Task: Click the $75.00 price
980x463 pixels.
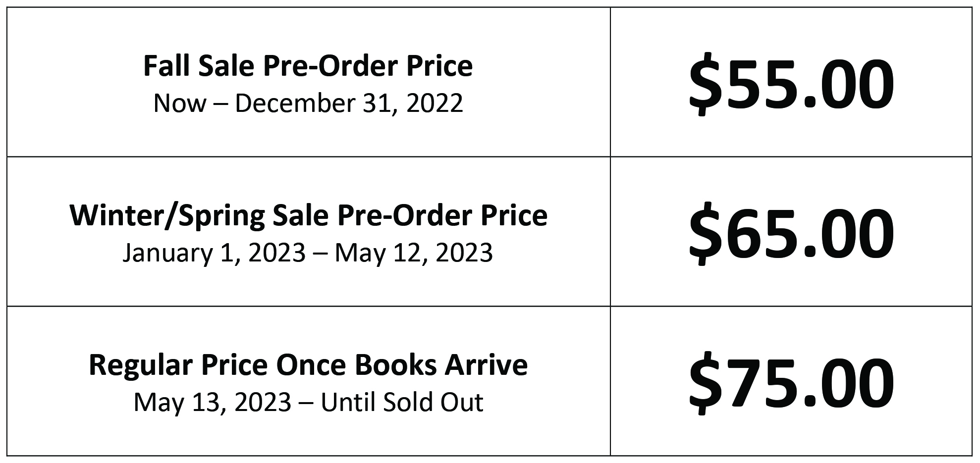Action: click(x=791, y=383)
